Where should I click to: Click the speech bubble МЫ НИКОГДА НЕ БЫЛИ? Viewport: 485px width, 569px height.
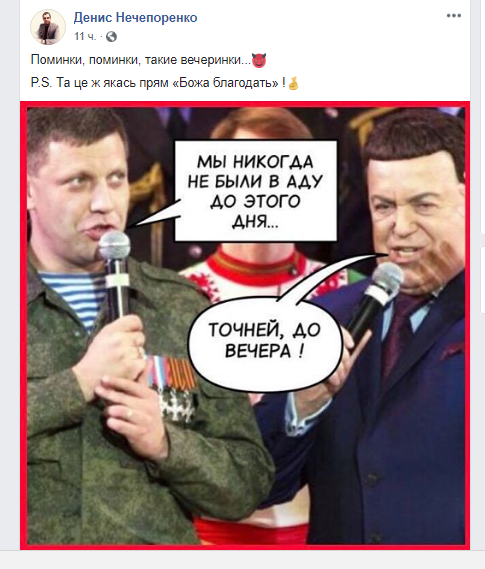click(256, 191)
